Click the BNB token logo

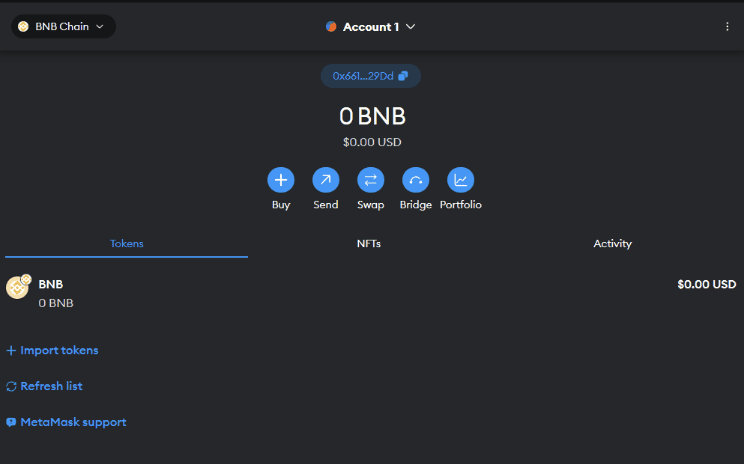click(x=18, y=288)
